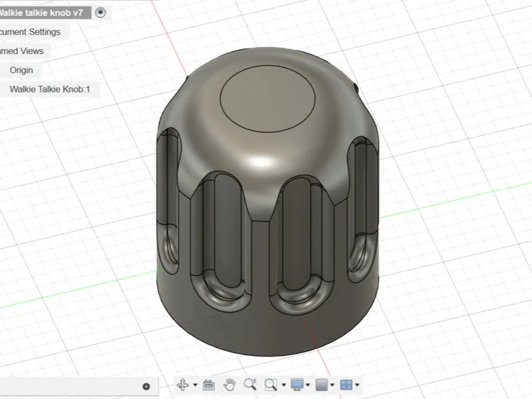Select the Zoom magnifier tool
The height and width of the screenshot is (399, 532).
pos(250,384)
